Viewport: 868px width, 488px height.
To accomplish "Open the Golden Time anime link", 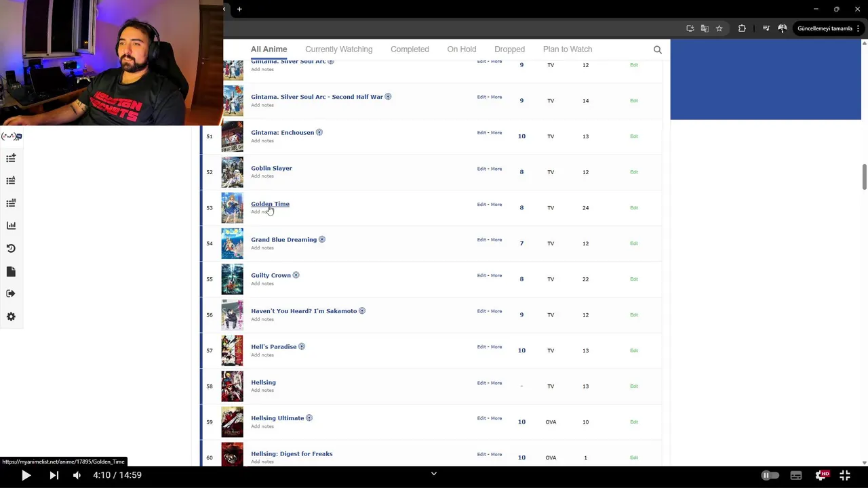I will (x=270, y=204).
